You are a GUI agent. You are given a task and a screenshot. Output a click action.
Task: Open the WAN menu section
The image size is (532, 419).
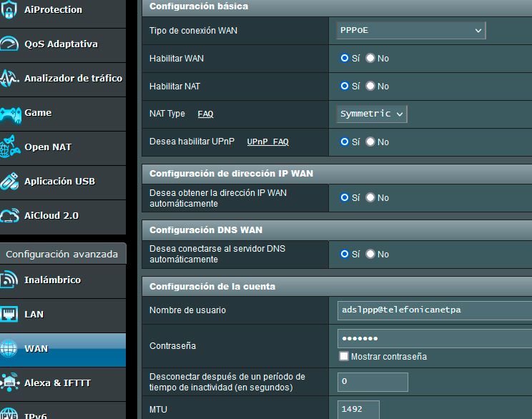click(36, 349)
